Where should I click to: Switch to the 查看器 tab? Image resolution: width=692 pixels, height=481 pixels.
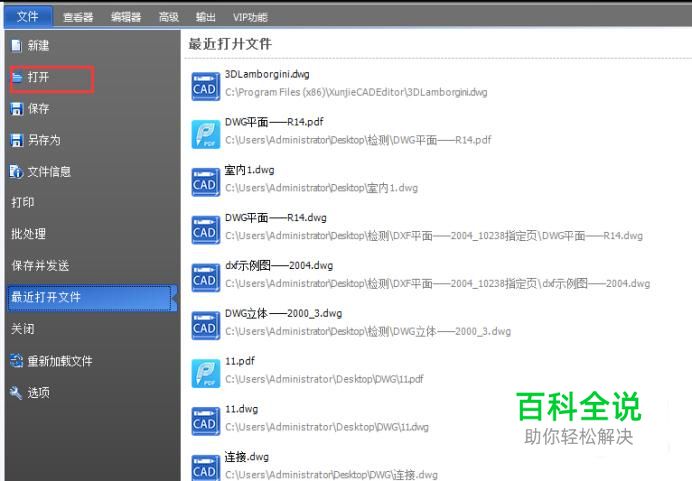tap(78, 17)
